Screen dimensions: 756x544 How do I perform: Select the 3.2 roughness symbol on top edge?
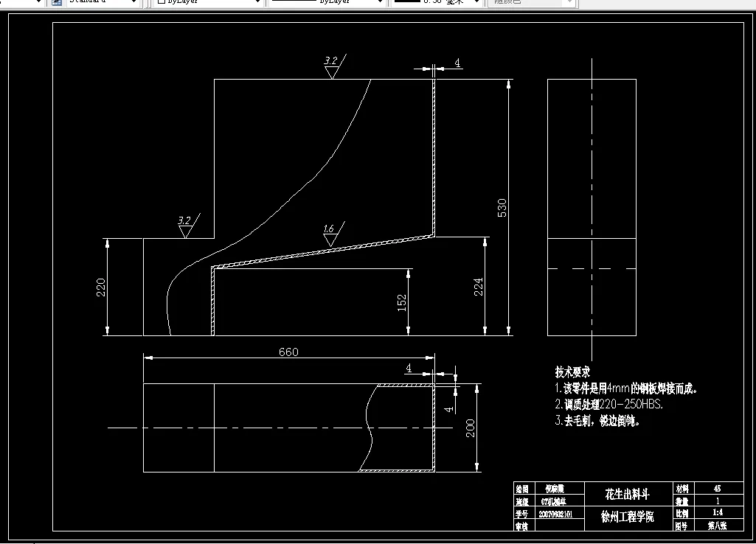click(335, 66)
